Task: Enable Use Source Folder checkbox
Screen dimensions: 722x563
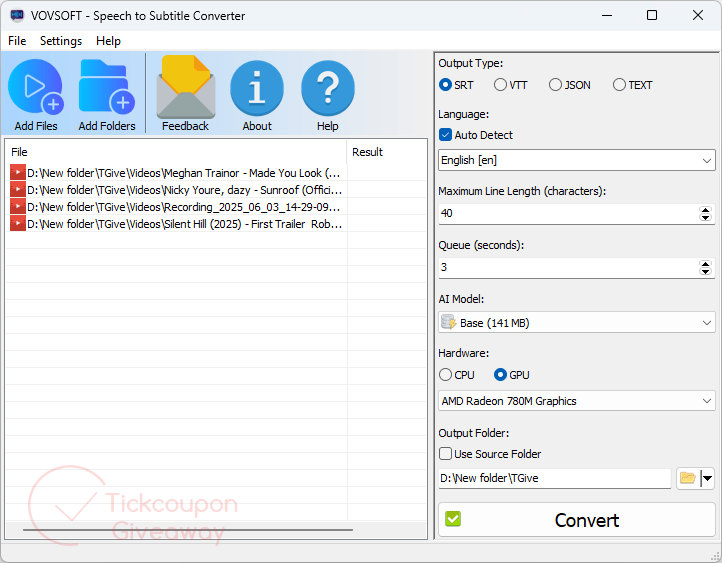Action: [445, 453]
